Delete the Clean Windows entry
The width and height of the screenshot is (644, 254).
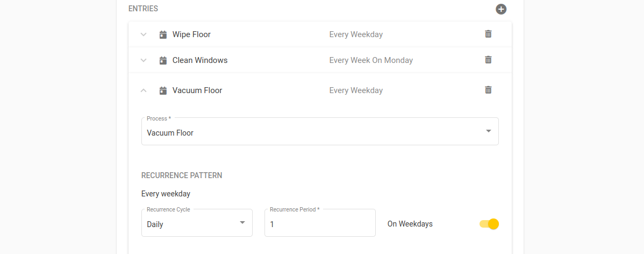coord(488,60)
